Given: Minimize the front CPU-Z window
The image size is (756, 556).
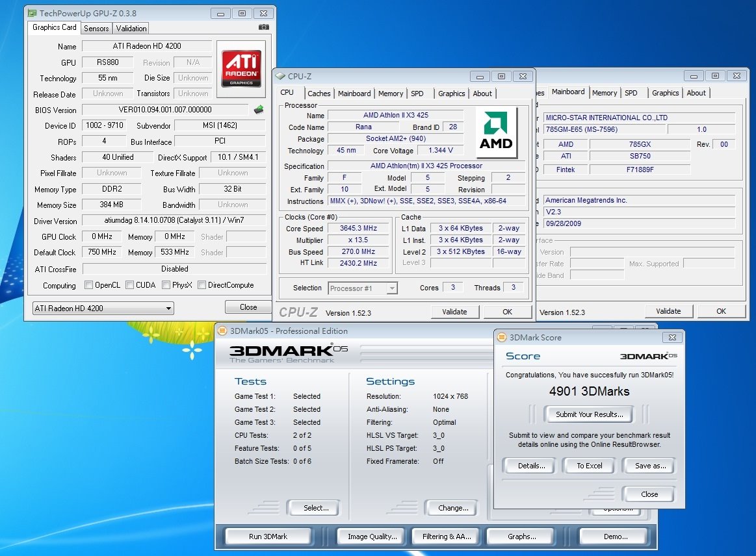Looking at the screenshot, I should pos(480,77).
